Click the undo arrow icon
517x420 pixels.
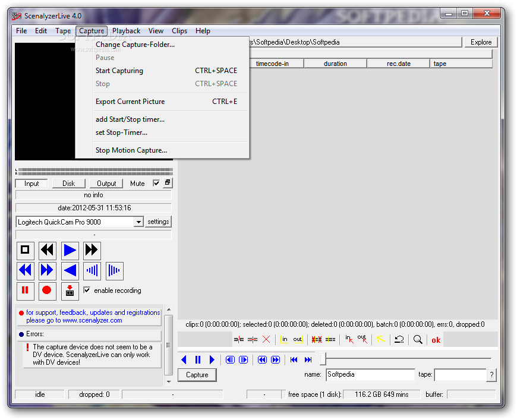pyautogui.click(x=399, y=340)
